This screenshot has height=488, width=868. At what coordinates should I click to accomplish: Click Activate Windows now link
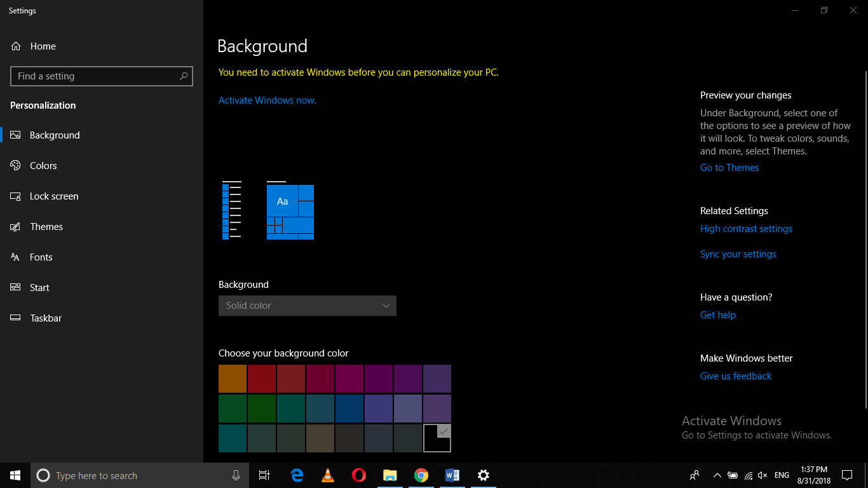(x=268, y=100)
